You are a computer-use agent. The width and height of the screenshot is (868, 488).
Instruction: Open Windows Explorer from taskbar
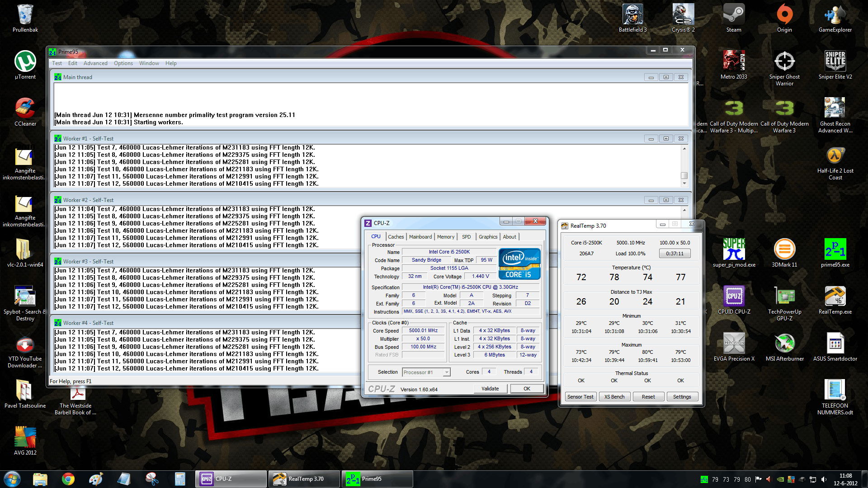[40, 479]
